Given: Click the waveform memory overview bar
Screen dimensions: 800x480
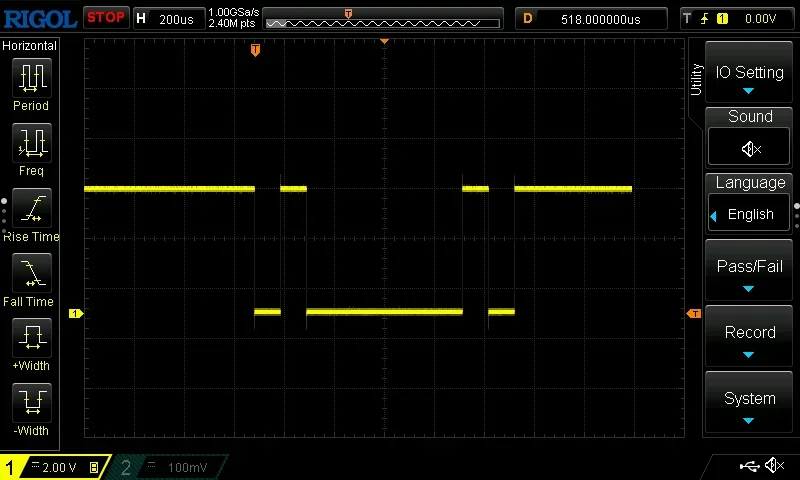Looking at the screenshot, I should 383,23.
